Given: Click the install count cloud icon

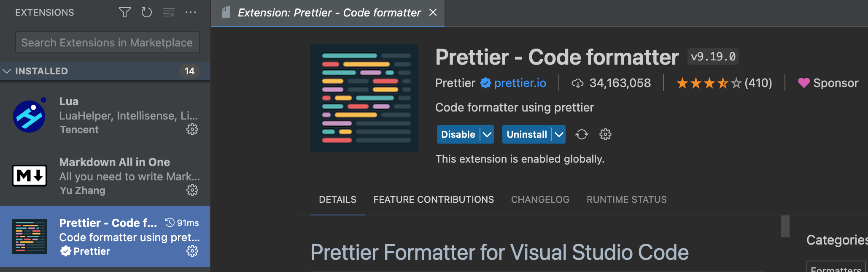Looking at the screenshot, I should click(x=577, y=83).
